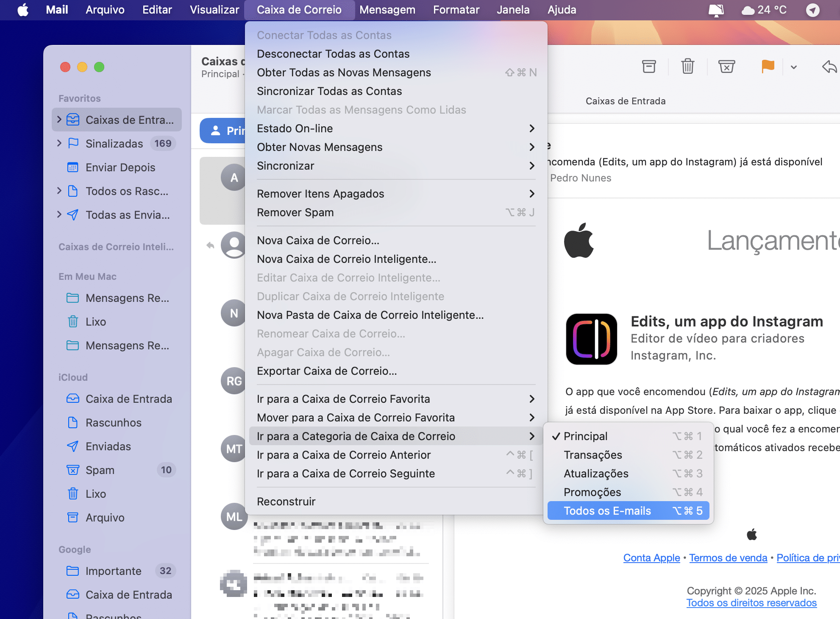This screenshot has height=619, width=840.
Task: Select message with avatar MT
Action: pos(234,449)
